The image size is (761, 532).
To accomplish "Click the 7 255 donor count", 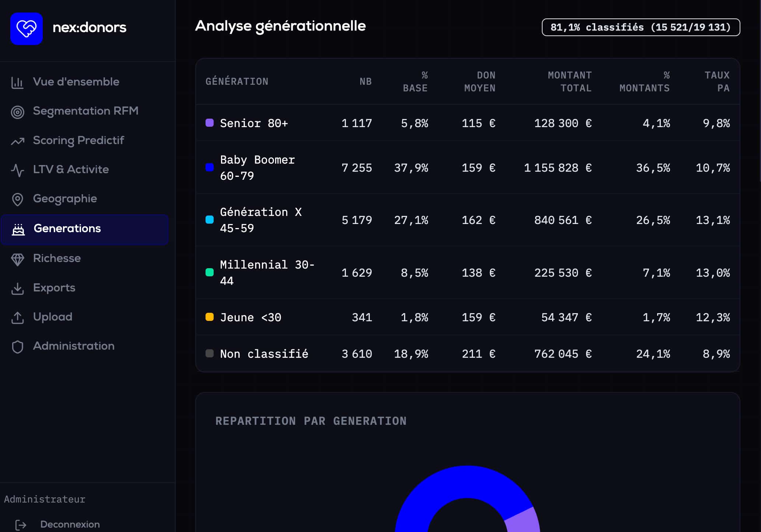I will pos(357,168).
